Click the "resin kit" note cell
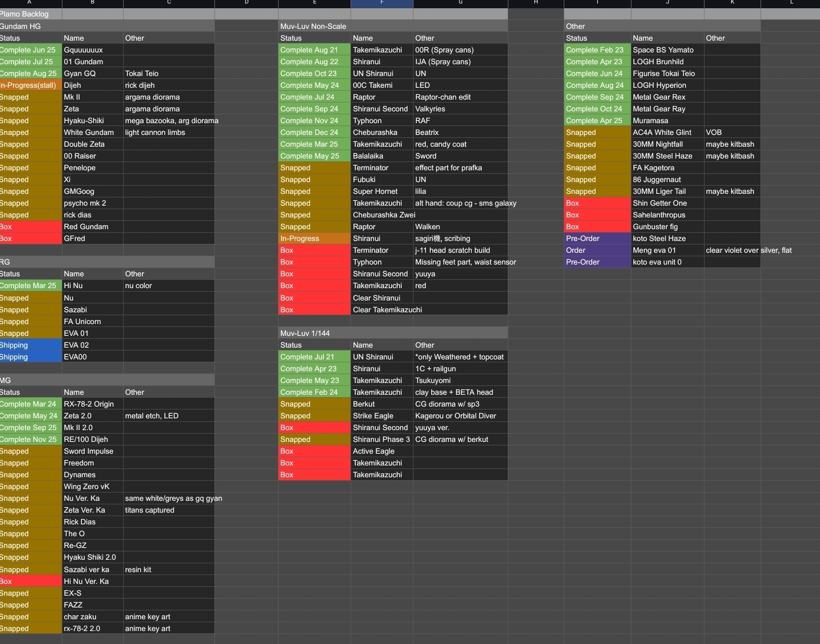Viewport: 820px width, 644px height. click(x=169, y=570)
